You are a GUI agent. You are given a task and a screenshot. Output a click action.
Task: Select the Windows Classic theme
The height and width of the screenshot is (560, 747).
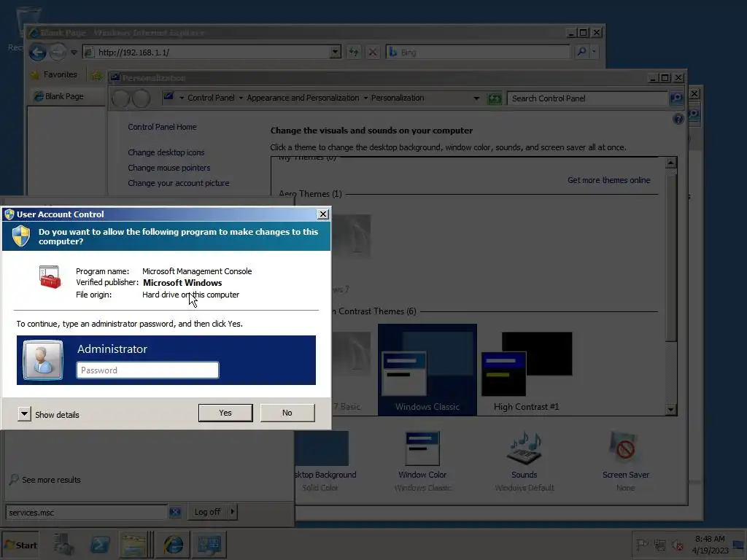click(x=427, y=370)
